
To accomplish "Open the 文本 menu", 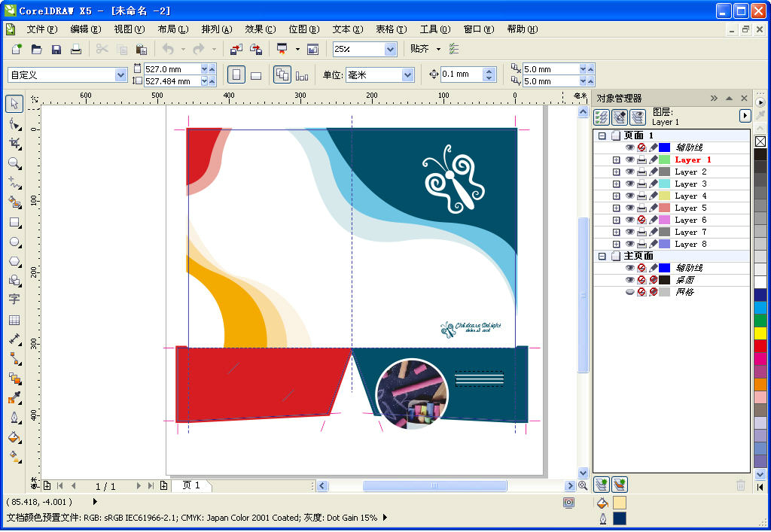I will (346, 29).
